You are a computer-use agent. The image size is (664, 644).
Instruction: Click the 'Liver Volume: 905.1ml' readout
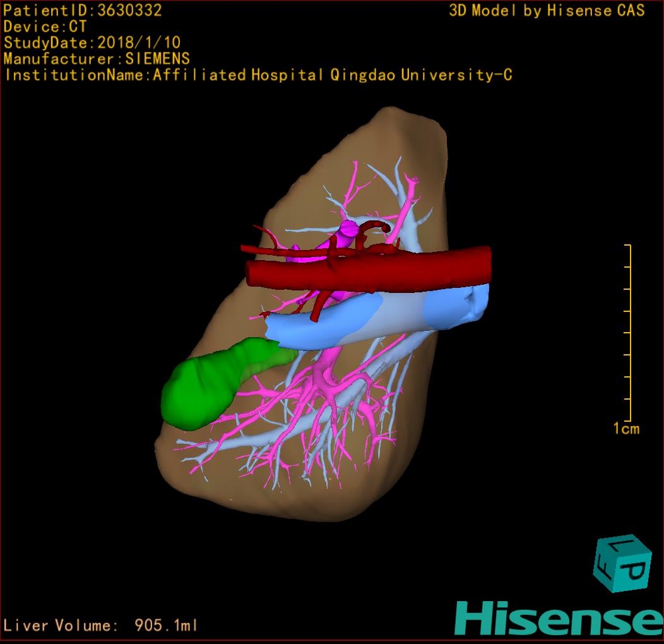click(100, 625)
